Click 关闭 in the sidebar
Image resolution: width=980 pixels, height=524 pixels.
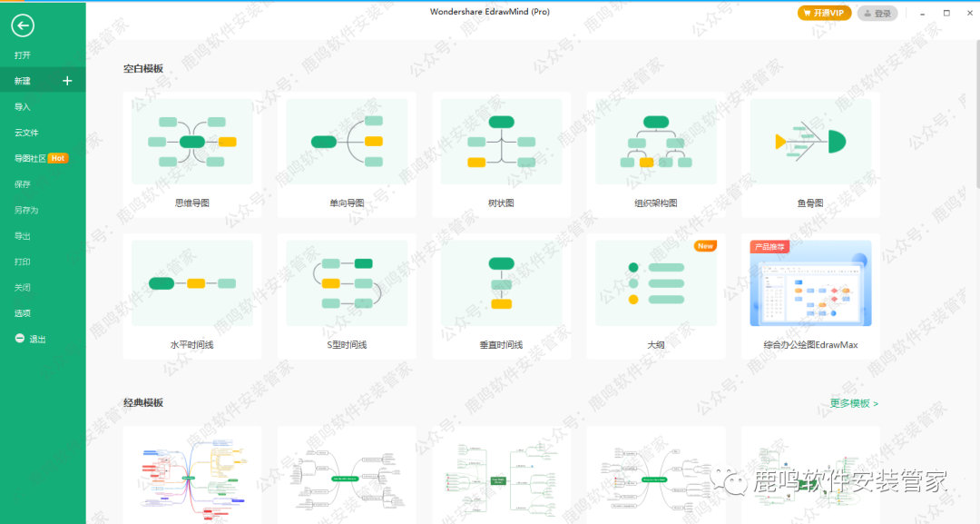(23, 288)
